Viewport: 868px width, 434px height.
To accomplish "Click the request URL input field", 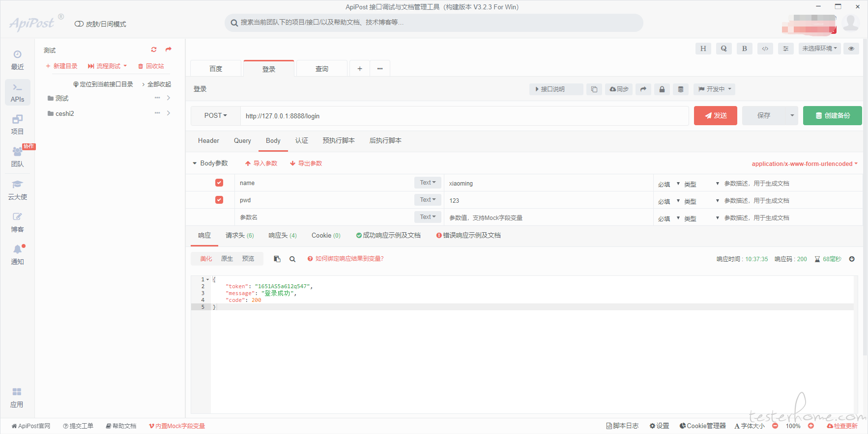I will click(x=464, y=116).
